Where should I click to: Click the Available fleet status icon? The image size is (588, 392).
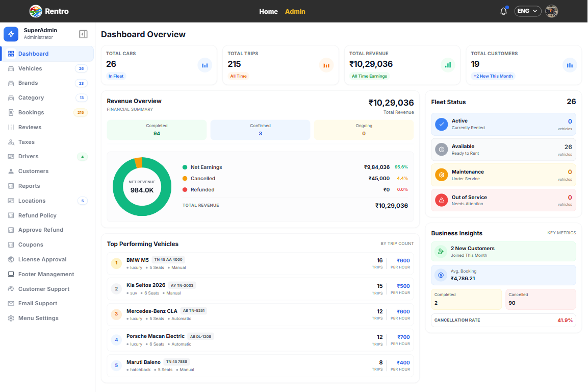pos(441,150)
